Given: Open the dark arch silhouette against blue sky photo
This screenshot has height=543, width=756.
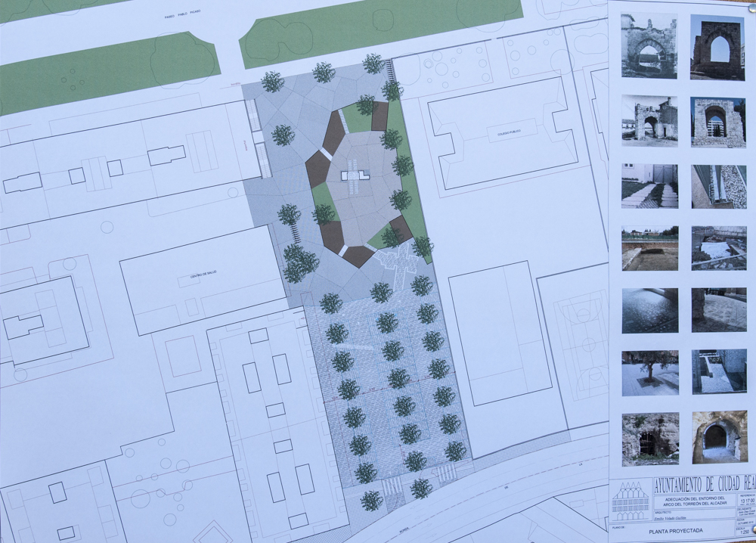Looking at the screenshot, I should (x=717, y=47).
